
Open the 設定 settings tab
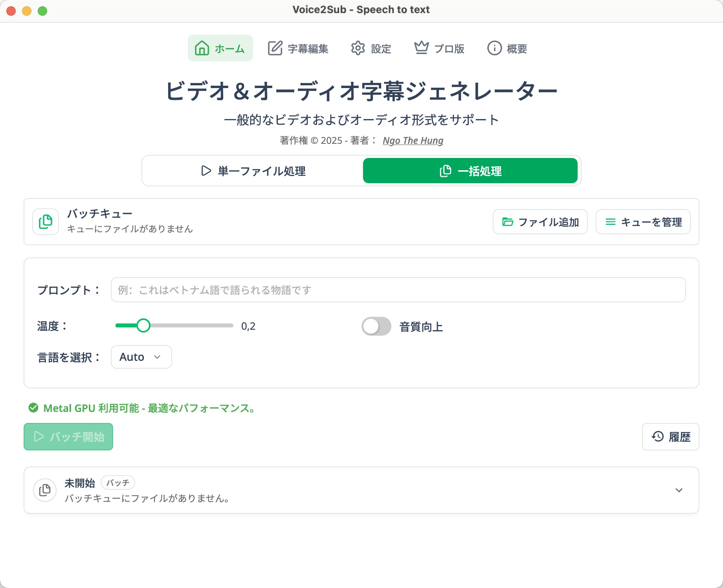[371, 48]
